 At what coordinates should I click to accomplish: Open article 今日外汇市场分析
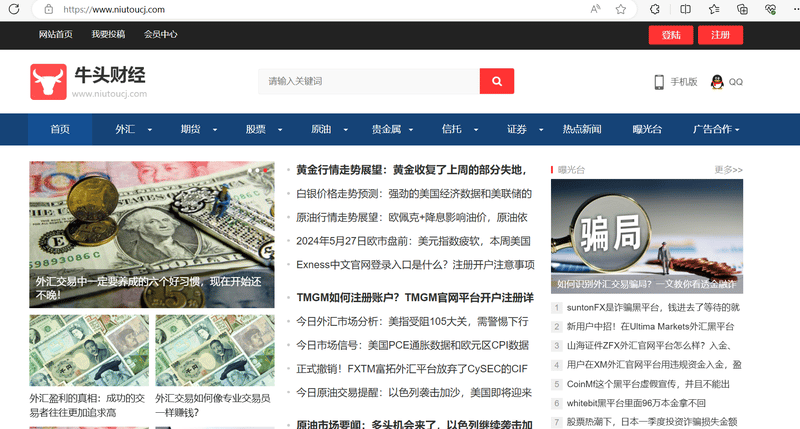pos(412,322)
